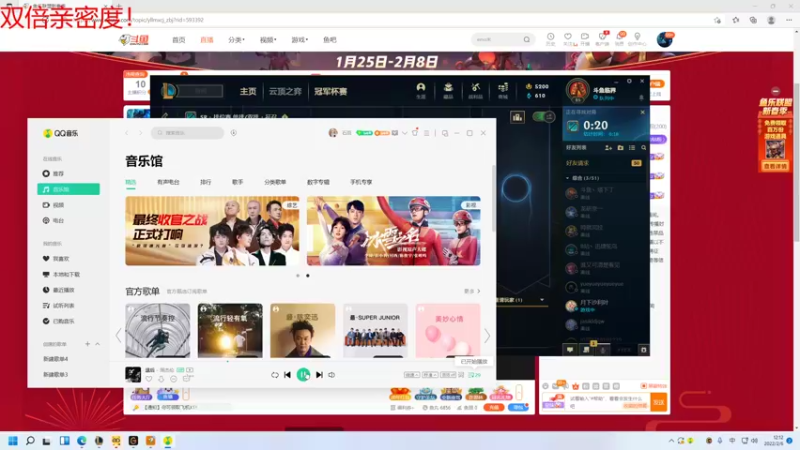Collapse the created playlists section in QQ Music
The width and height of the screenshot is (800, 450).
click(97, 344)
